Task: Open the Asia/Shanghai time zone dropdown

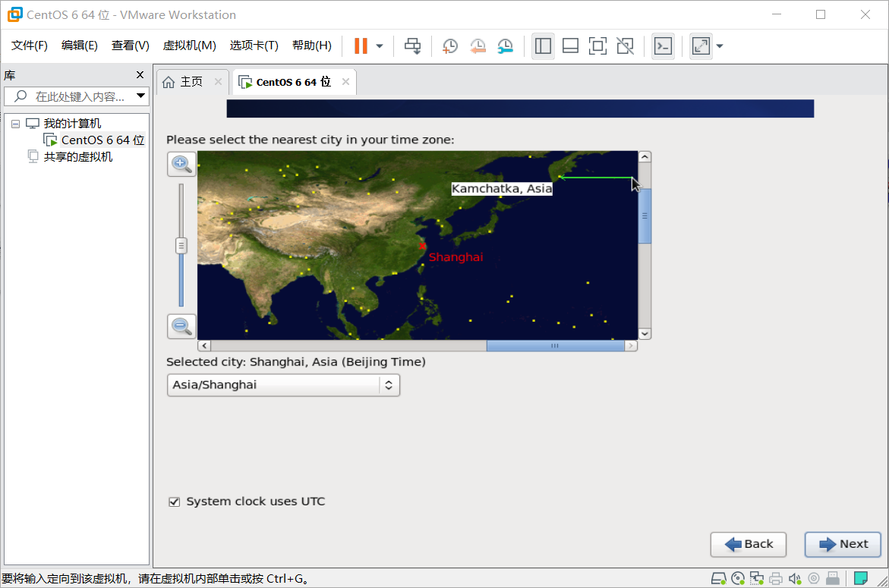Action: point(283,385)
